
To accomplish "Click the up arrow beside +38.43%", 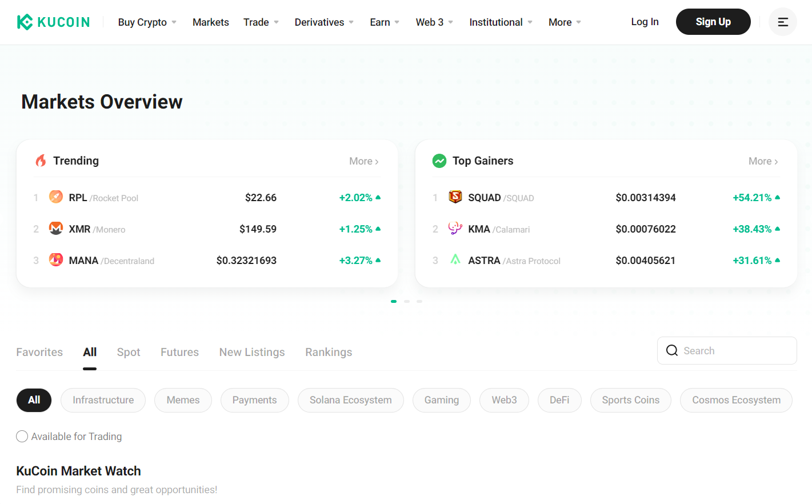I will click(x=778, y=229).
